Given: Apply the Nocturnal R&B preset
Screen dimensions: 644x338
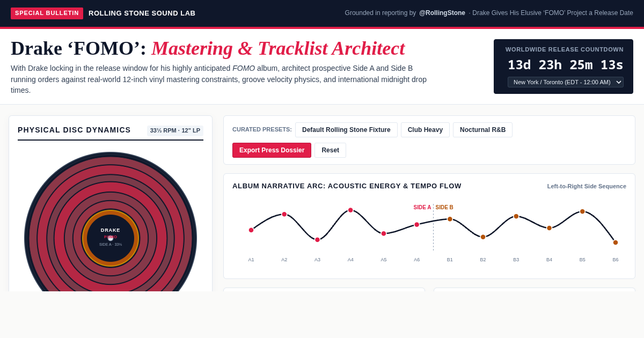Looking at the screenshot, I should click(x=482, y=130).
